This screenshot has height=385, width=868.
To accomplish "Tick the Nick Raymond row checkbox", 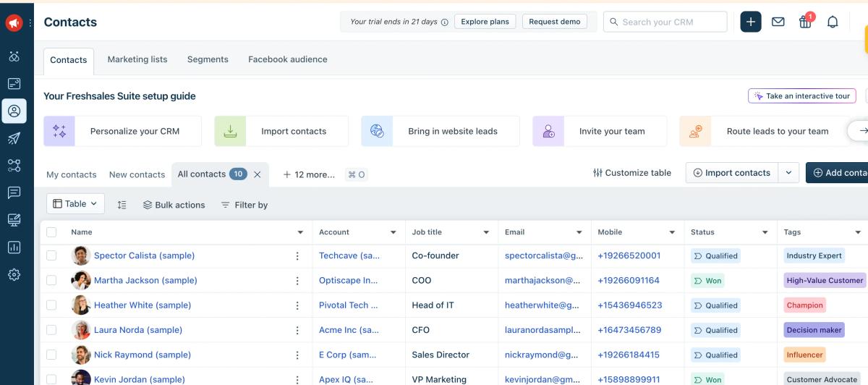I will point(51,355).
